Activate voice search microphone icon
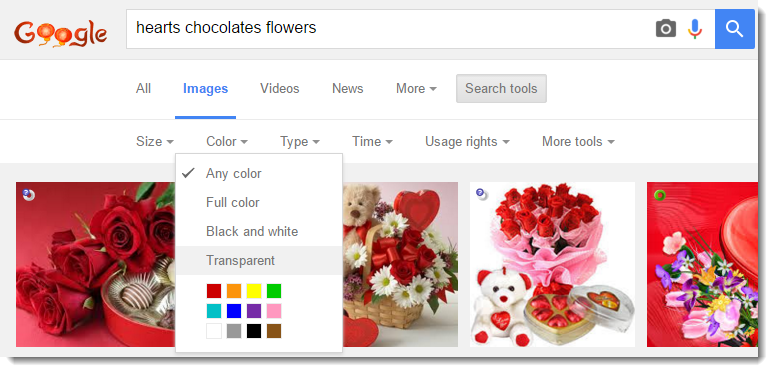Viewport: 773px width, 372px height. (695, 29)
